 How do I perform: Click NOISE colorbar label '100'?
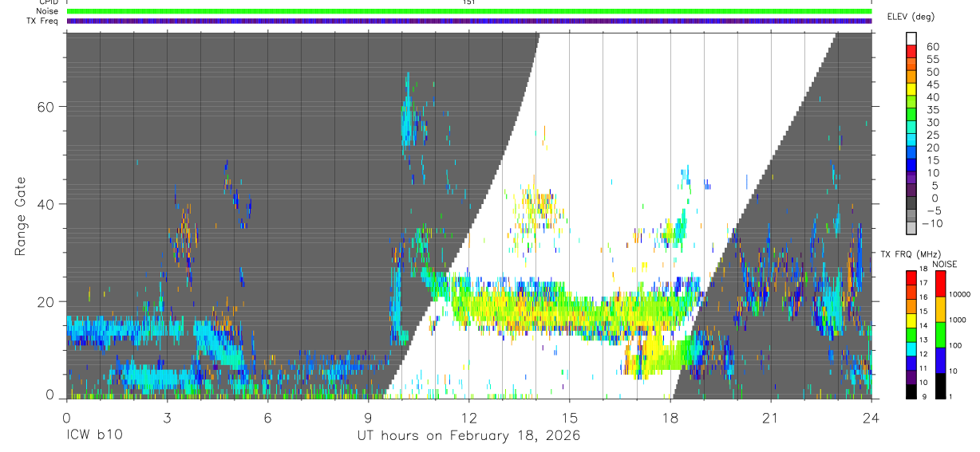(x=955, y=345)
